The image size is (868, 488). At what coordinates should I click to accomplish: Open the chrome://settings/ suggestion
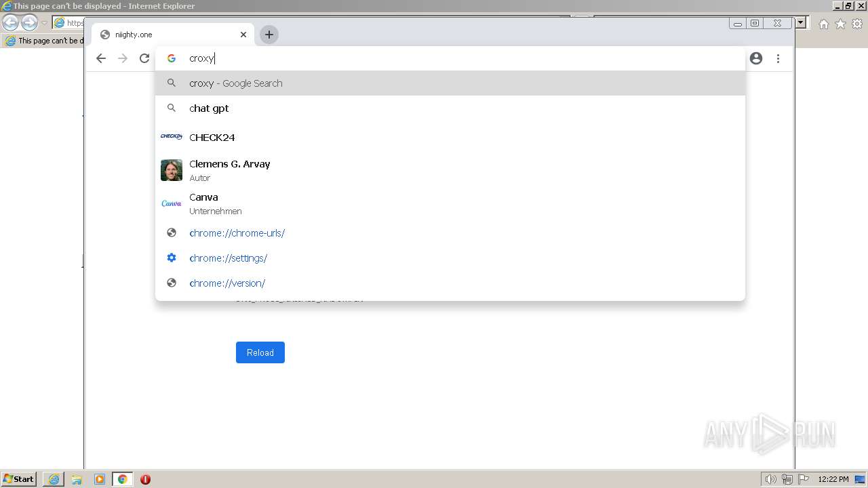click(x=450, y=258)
